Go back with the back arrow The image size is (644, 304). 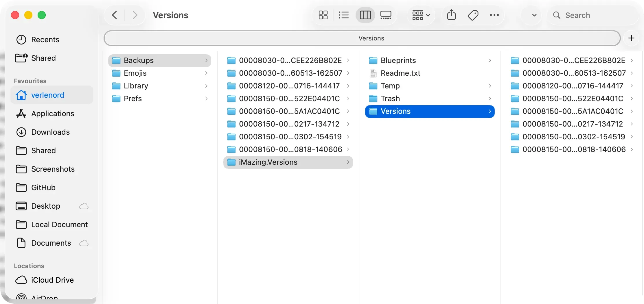click(115, 15)
